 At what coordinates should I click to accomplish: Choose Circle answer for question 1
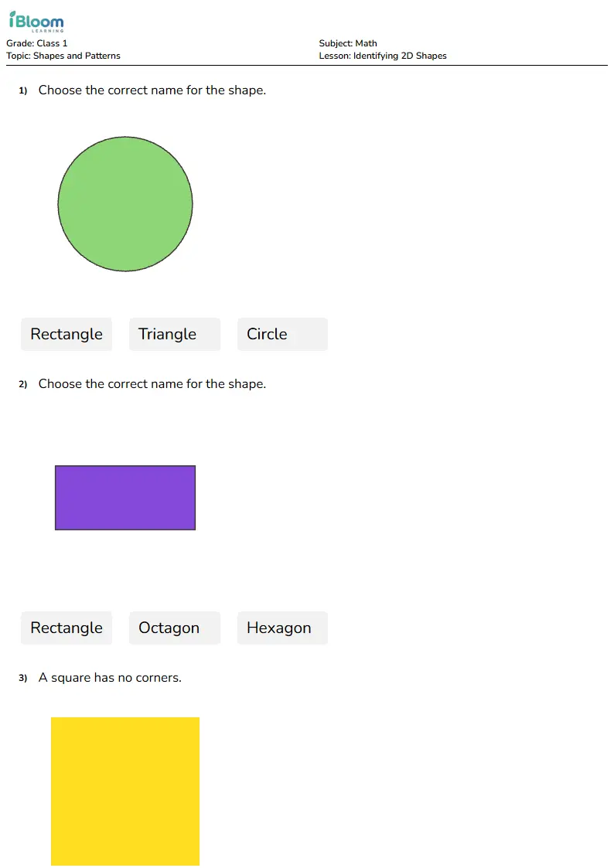coord(282,334)
